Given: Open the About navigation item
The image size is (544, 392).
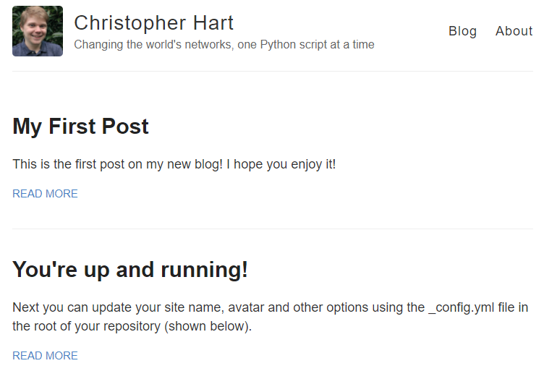Looking at the screenshot, I should click(514, 31).
